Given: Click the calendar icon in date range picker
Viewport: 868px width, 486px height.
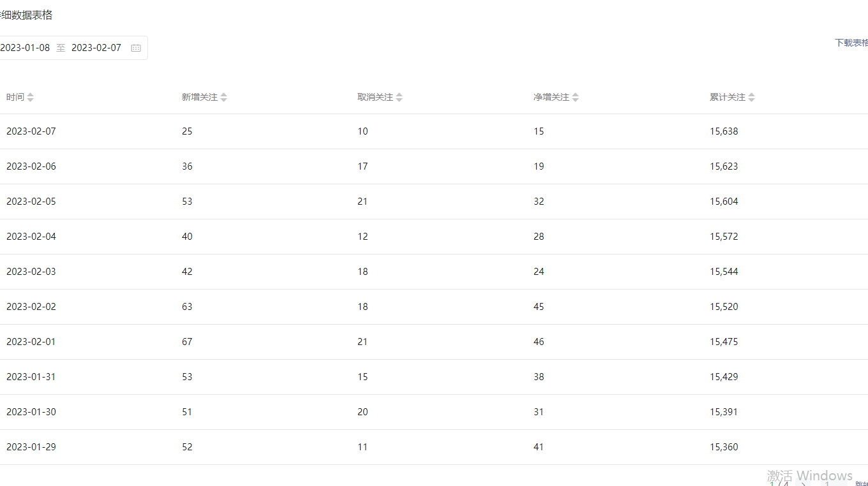Looking at the screenshot, I should point(136,48).
